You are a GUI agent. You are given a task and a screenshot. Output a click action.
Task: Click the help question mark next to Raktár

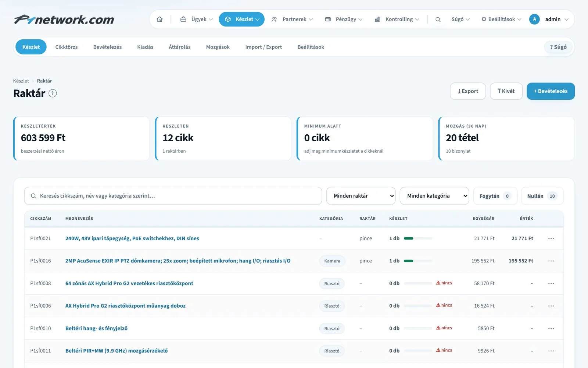(x=53, y=93)
